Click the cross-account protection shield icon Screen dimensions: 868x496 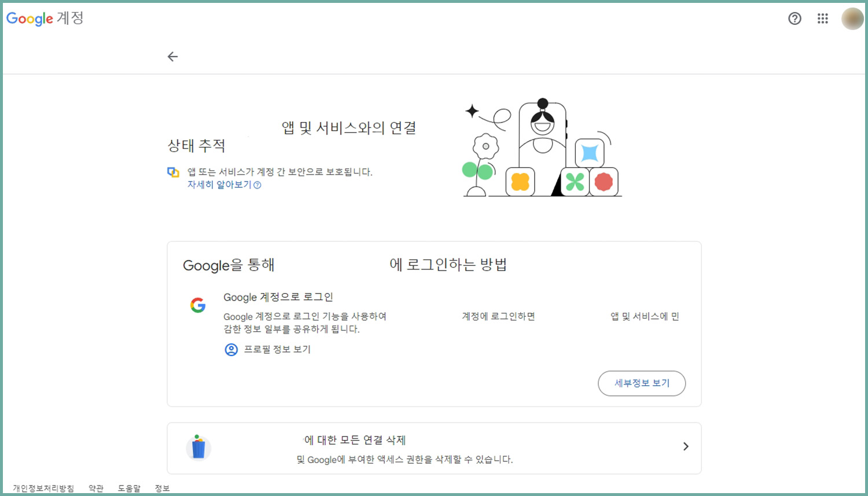click(173, 172)
